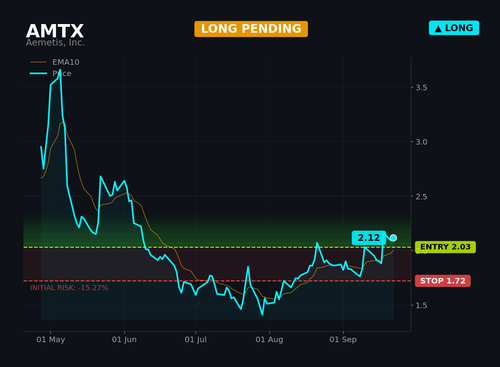Viewport: 500px width, 367px height.
Task: Click the 2.12 current price callout
Action: coord(369,238)
